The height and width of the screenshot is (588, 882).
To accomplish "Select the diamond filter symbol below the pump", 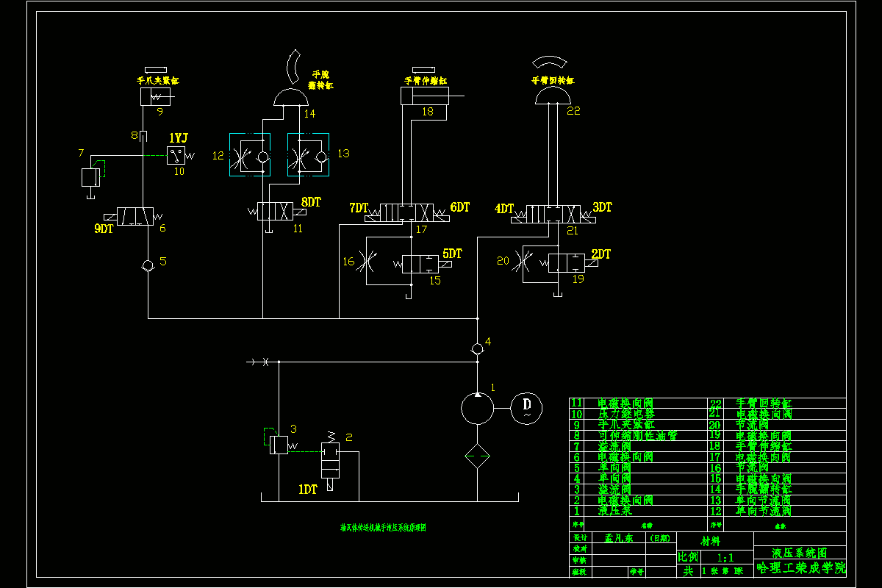I will point(477,456).
